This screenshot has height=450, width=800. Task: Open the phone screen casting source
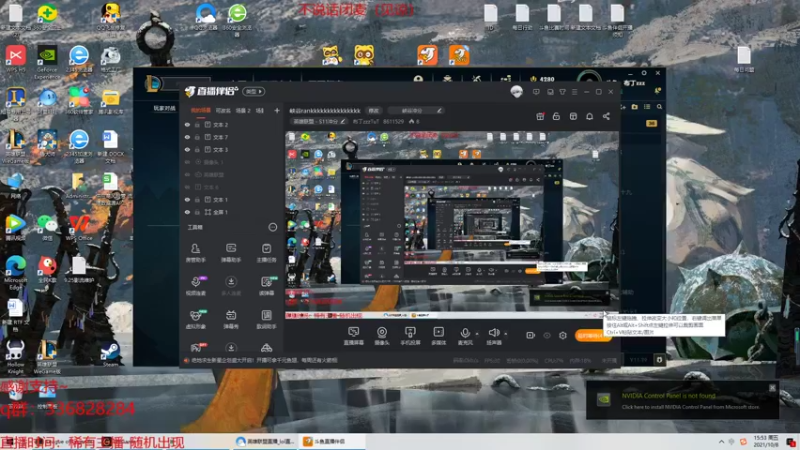click(410, 336)
